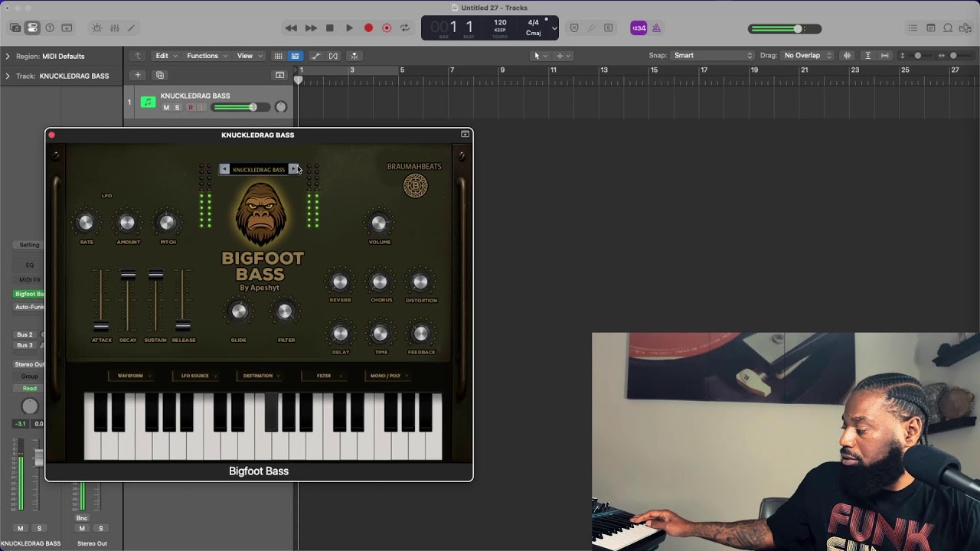Image resolution: width=980 pixels, height=551 pixels.
Task: Open the Functions menu
Action: [x=206, y=56]
